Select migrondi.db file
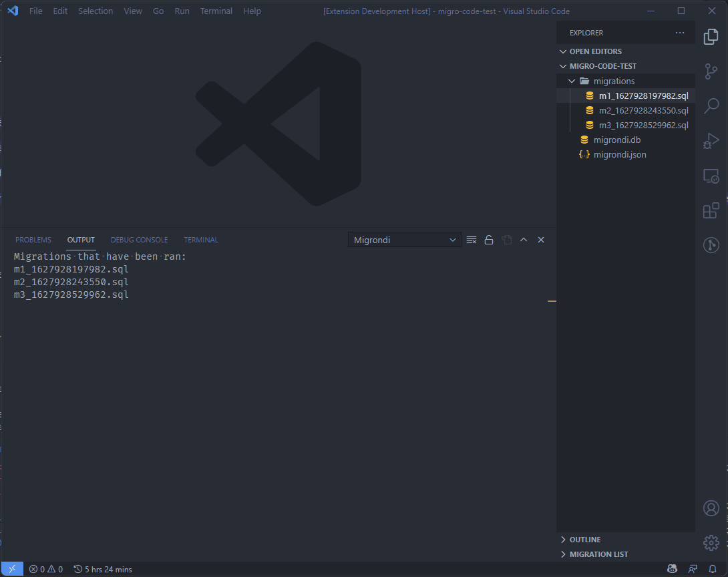728x577 pixels. (626, 140)
